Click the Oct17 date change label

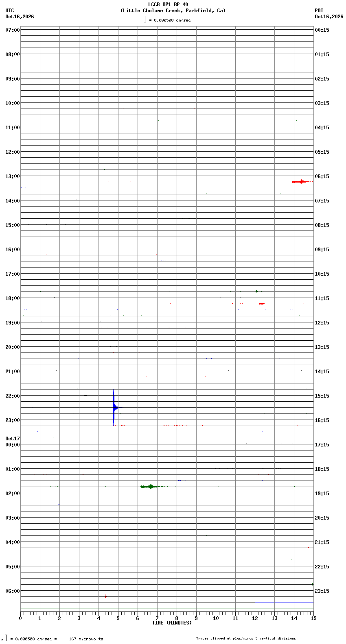12,439
